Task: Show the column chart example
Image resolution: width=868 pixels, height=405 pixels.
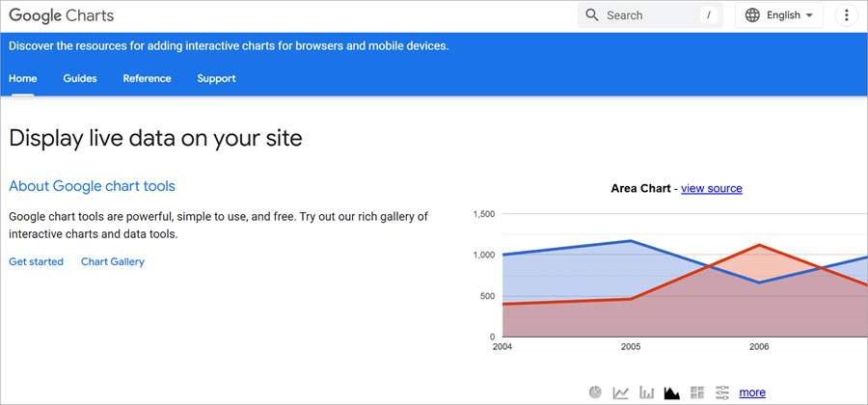Action: 646,392
